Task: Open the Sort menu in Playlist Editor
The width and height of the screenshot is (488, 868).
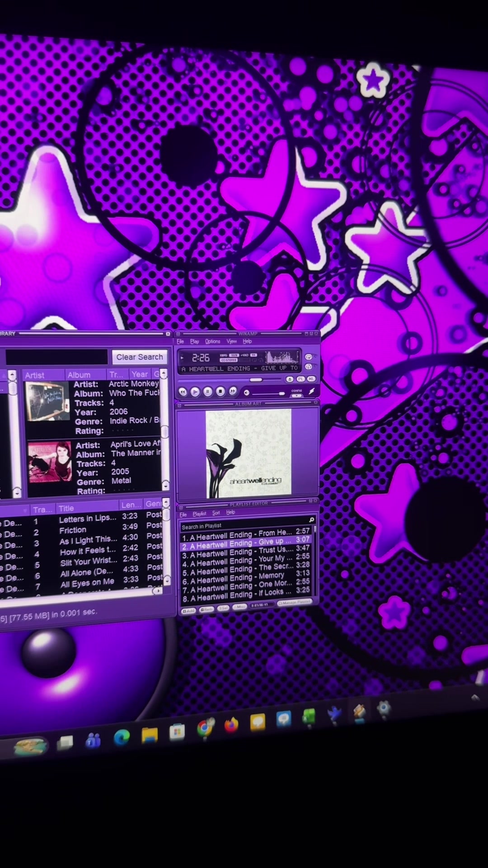Action: pos(216,513)
